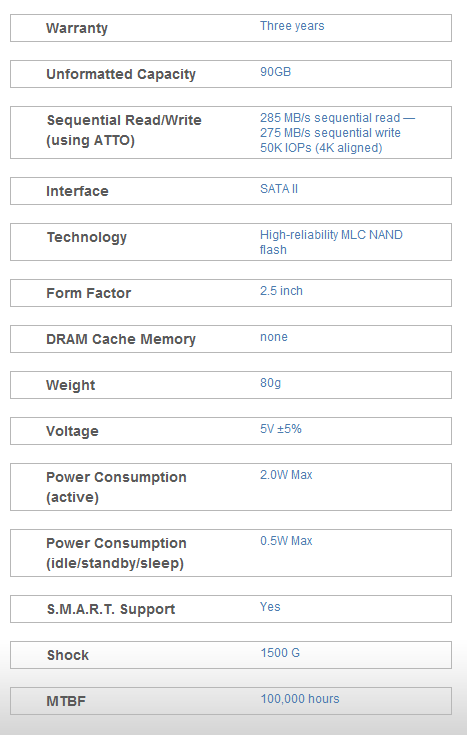This screenshot has height=735, width=467.
Task: Click the 50K IOPs (4K aligned) text
Action: (321, 148)
